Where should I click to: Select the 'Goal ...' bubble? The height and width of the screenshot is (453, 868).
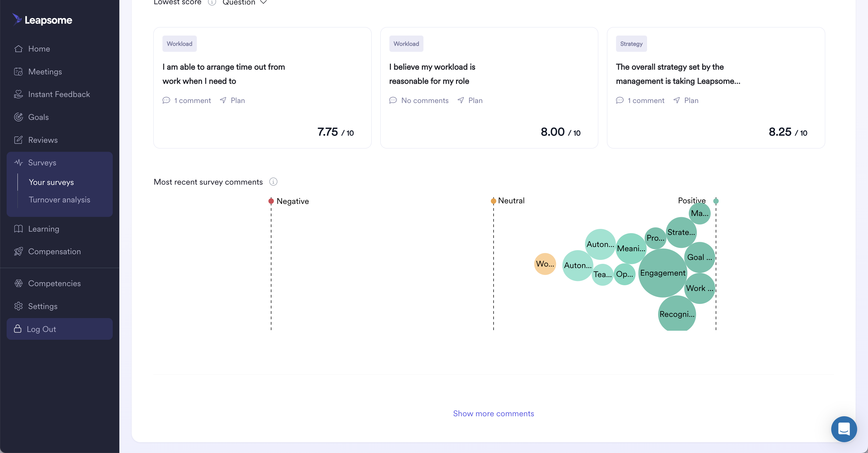click(x=700, y=257)
